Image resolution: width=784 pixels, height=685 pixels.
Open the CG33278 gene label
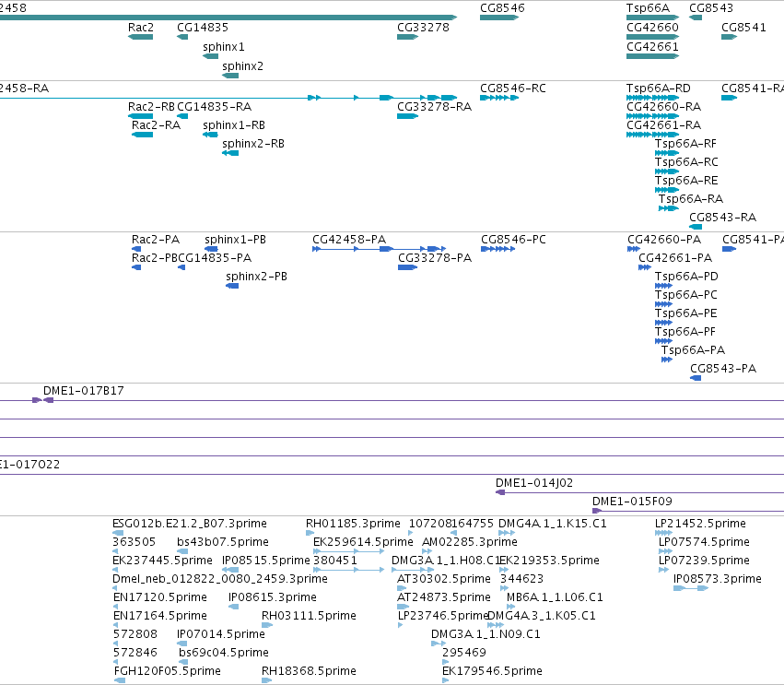click(x=423, y=28)
